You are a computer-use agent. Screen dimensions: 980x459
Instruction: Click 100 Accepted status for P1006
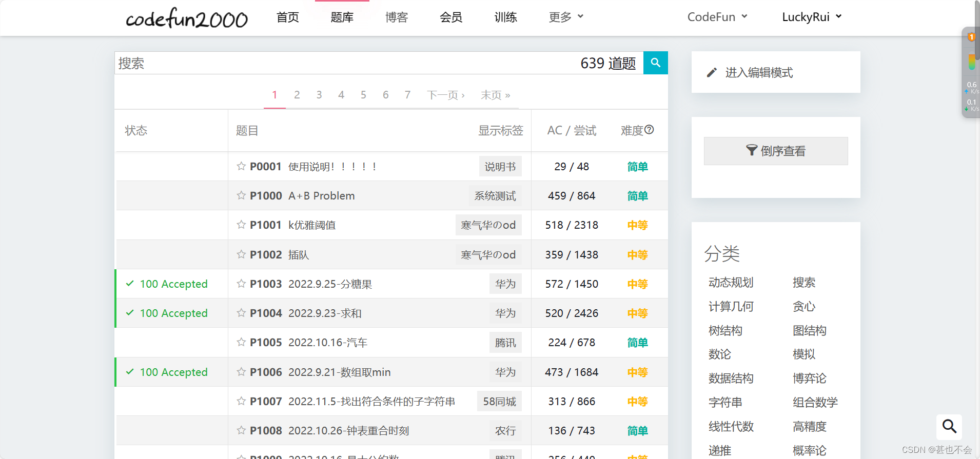[x=173, y=372]
